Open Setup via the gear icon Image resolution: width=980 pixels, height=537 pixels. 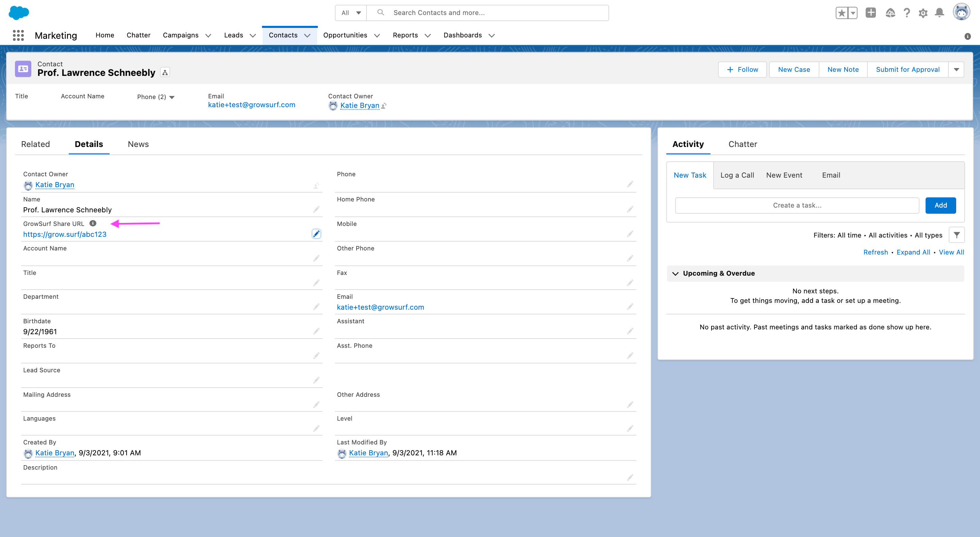click(x=923, y=13)
